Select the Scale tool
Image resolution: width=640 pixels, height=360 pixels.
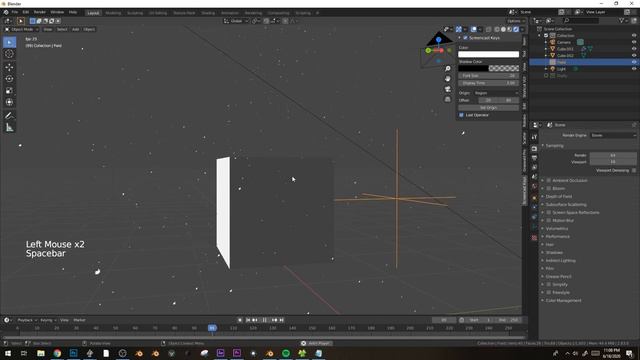pyautogui.click(x=9, y=91)
